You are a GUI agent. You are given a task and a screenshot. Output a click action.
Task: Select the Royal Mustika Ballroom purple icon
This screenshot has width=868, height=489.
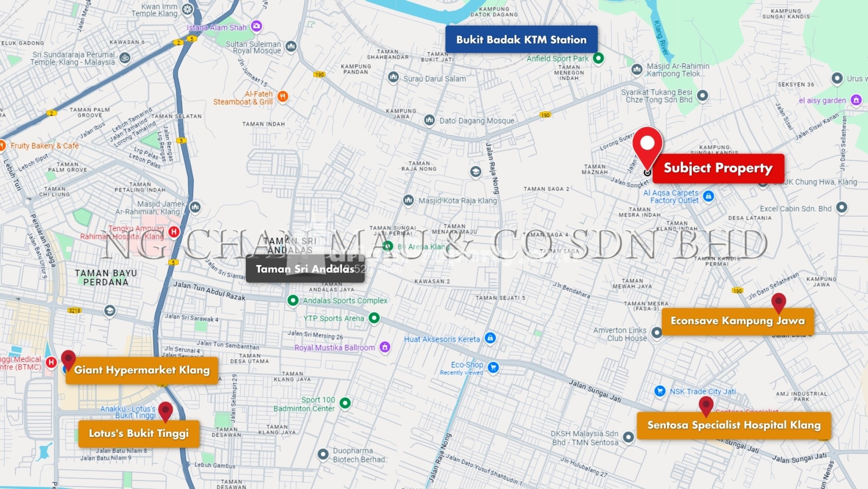click(385, 347)
